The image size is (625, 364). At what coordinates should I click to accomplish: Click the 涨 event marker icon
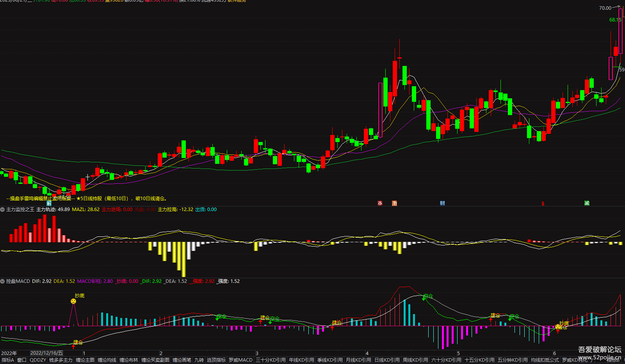(x=380, y=203)
